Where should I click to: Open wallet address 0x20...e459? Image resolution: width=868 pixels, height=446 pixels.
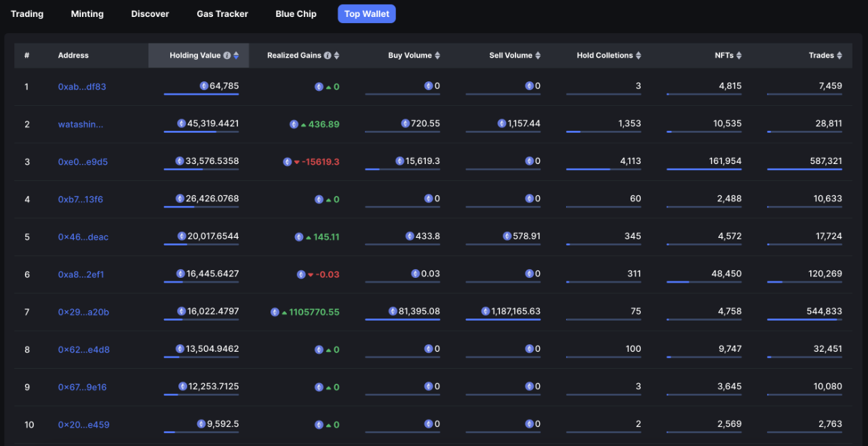[83, 425]
